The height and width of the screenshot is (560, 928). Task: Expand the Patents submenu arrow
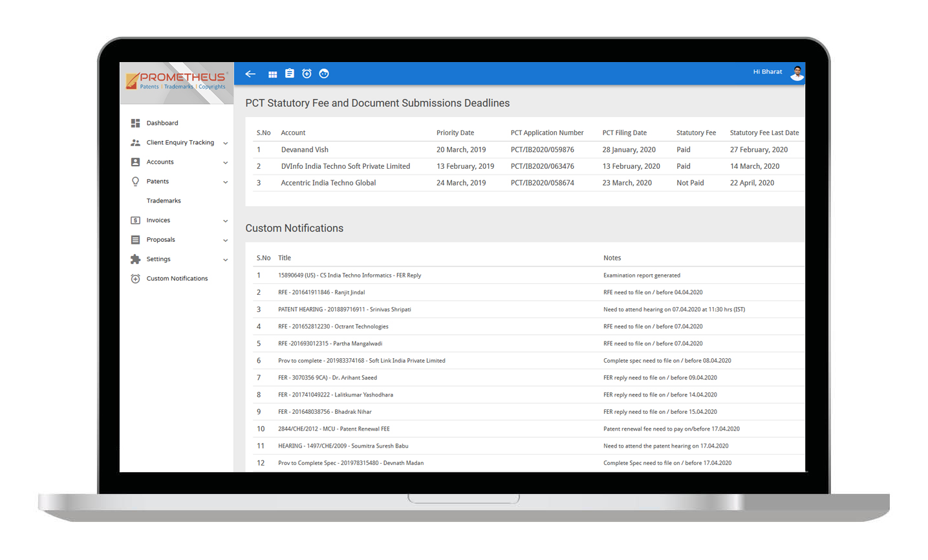[225, 182]
